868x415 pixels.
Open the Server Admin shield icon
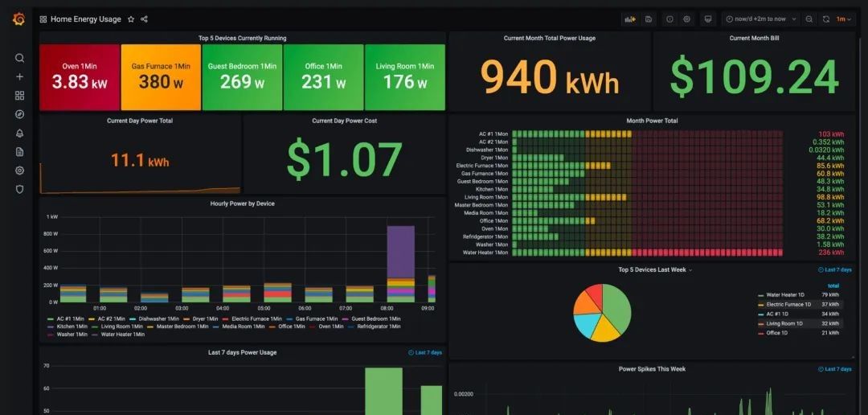point(19,189)
